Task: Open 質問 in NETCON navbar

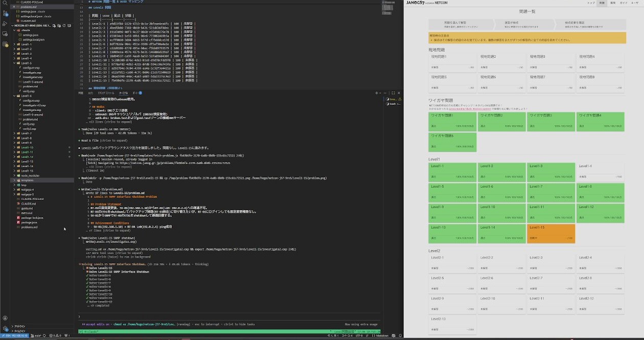Action: [x=612, y=3]
